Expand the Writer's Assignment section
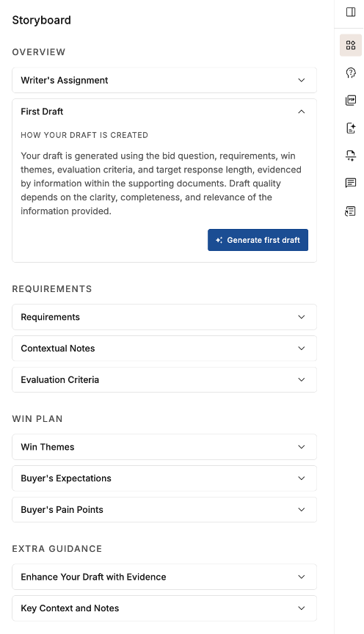This screenshot has height=634, width=364. (x=164, y=80)
